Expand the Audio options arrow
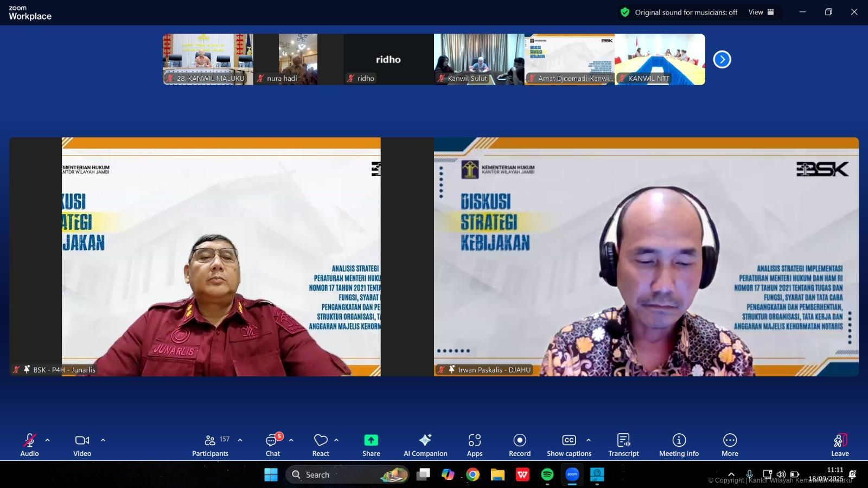This screenshot has height=488, width=868. pyautogui.click(x=48, y=440)
